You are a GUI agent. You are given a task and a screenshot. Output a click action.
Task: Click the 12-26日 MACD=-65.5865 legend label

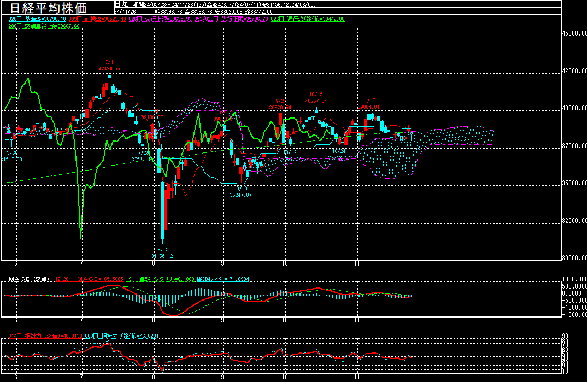click(x=89, y=279)
